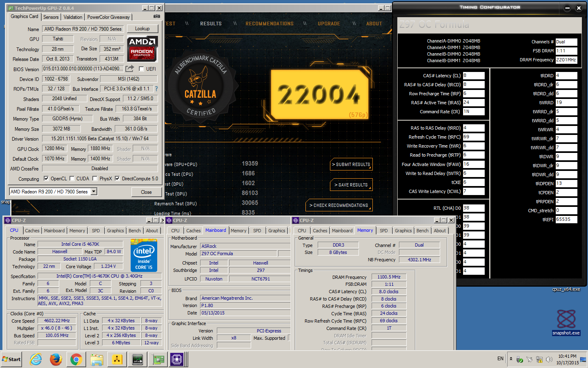This screenshot has height=368, width=588.
Task: Click the Core Speed value 4602.22 MHz
Action: (x=57, y=321)
